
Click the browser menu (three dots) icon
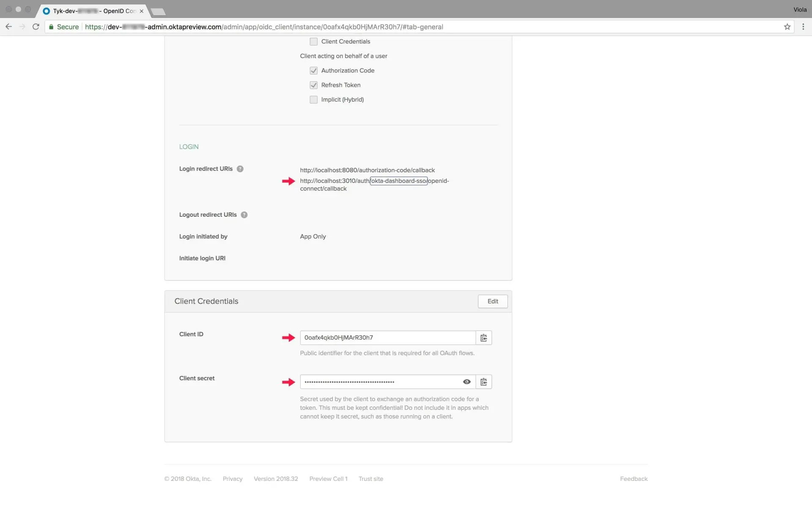tap(803, 26)
